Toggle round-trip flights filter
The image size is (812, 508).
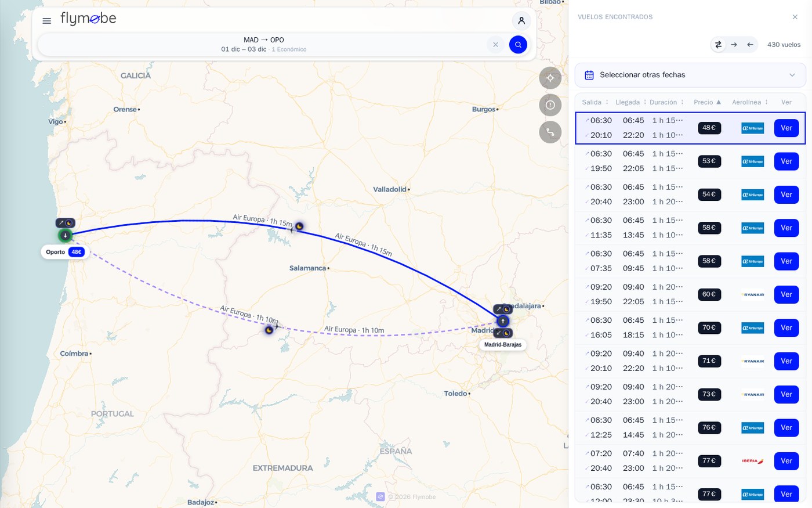coord(718,45)
